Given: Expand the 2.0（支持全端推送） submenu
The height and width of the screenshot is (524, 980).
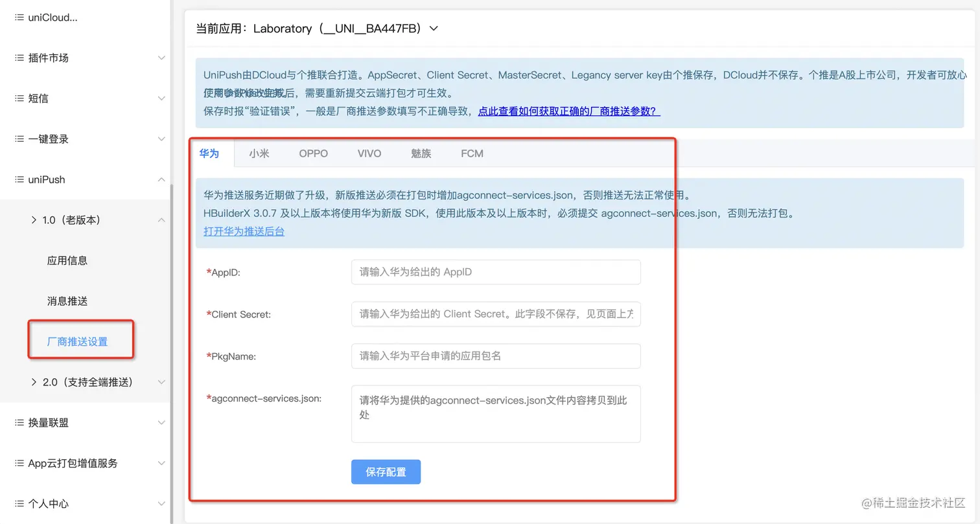Looking at the screenshot, I should click(x=161, y=382).
